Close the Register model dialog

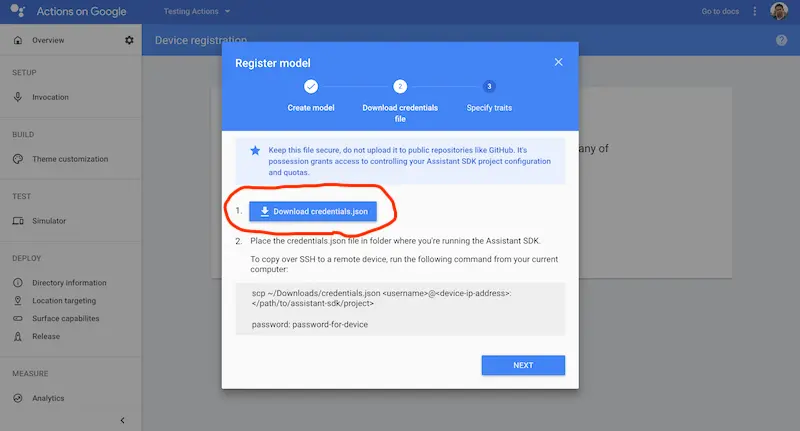tap(559, 62)
